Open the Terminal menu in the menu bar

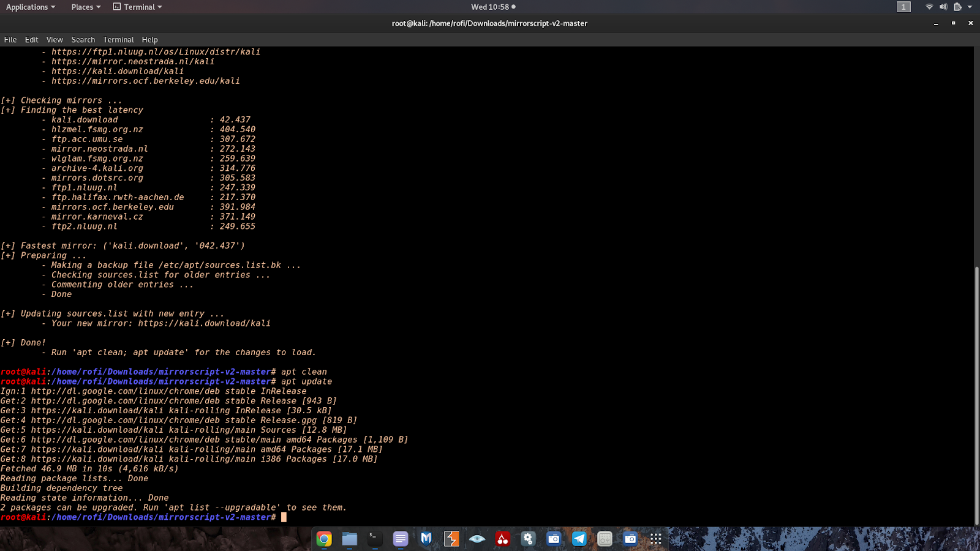pyautogui.click(x=118, y=40)
